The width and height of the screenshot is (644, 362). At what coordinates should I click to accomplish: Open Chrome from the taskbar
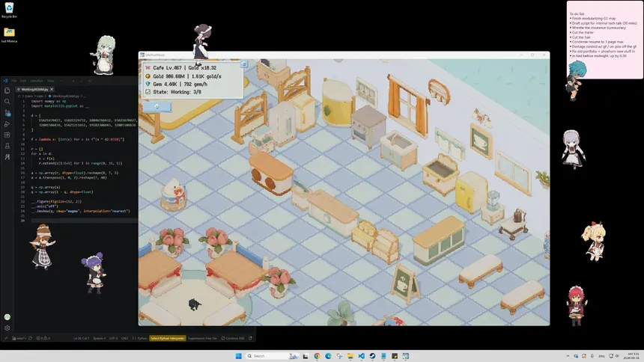tap(317, 356)
